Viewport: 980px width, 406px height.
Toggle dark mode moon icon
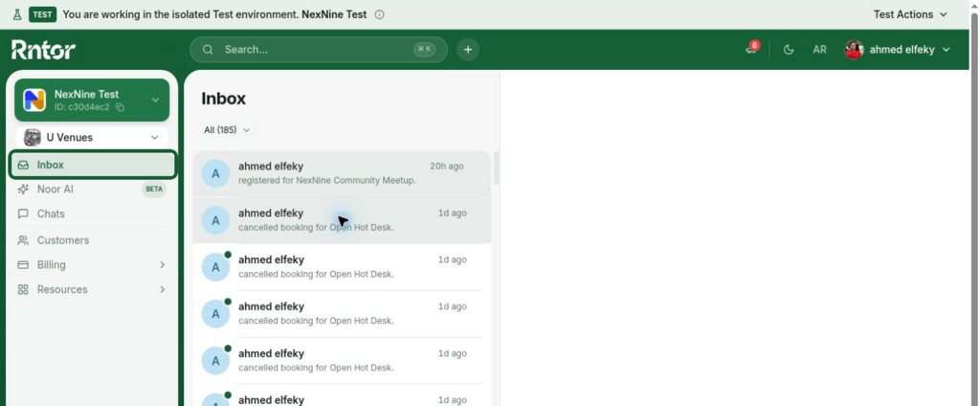tap(789, 50)
